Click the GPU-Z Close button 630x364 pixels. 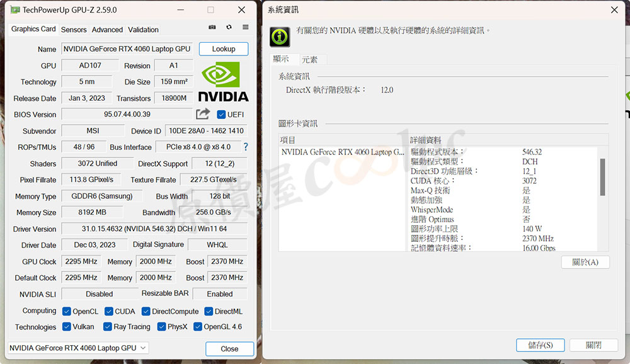click(x=229, y=349)
